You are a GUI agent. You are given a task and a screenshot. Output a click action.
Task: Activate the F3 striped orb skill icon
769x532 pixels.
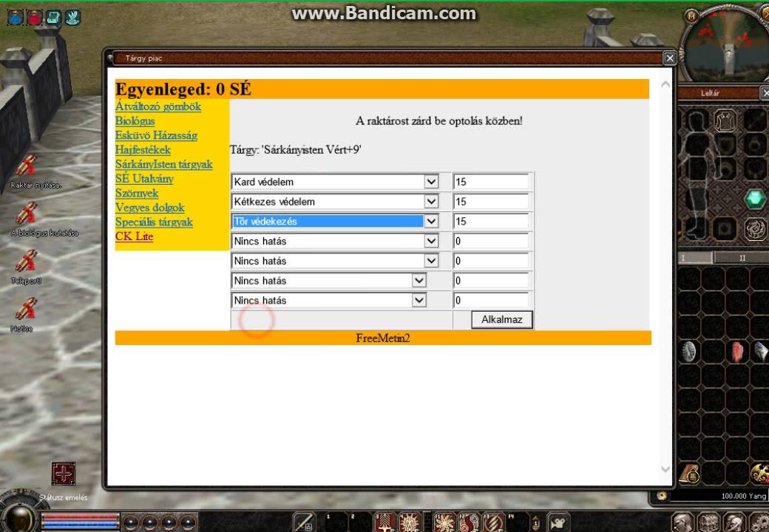(492, 522)
